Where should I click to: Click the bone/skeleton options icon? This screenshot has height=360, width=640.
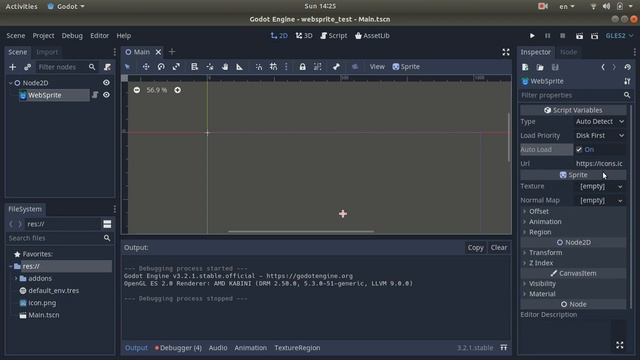click(336, 67)
